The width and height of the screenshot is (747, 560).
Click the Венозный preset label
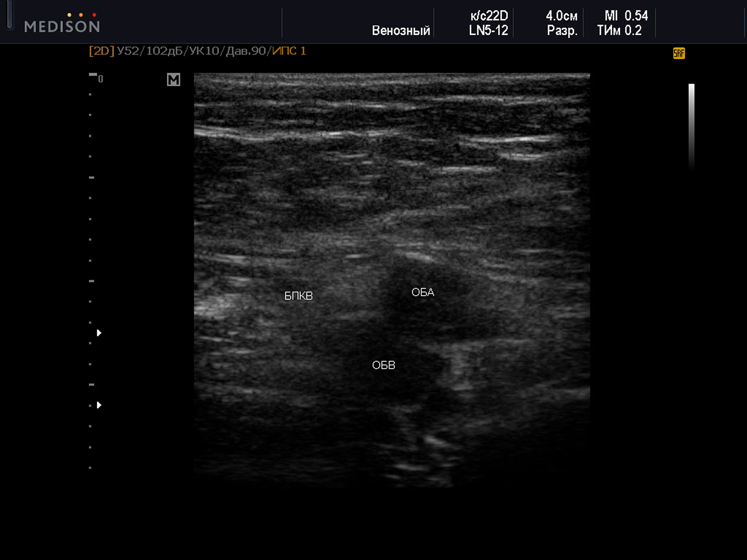[x=401, y=31]
